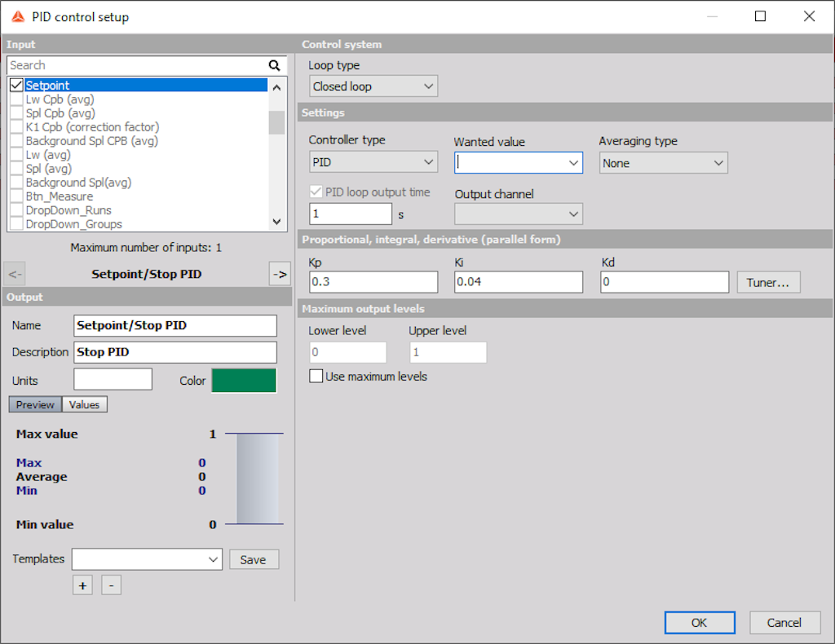
Task: Open the output Color swatch
Action: (x=244, y=381)
